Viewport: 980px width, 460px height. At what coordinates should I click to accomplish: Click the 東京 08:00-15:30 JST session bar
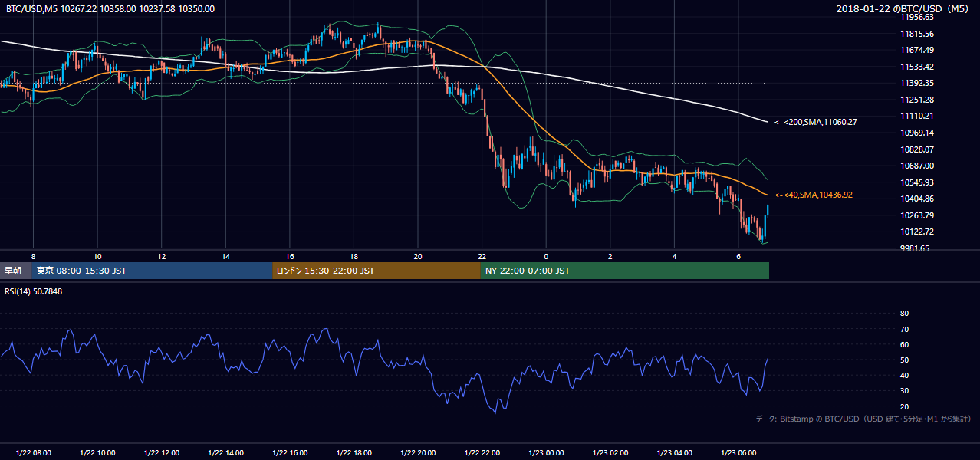tap(152, 271)
